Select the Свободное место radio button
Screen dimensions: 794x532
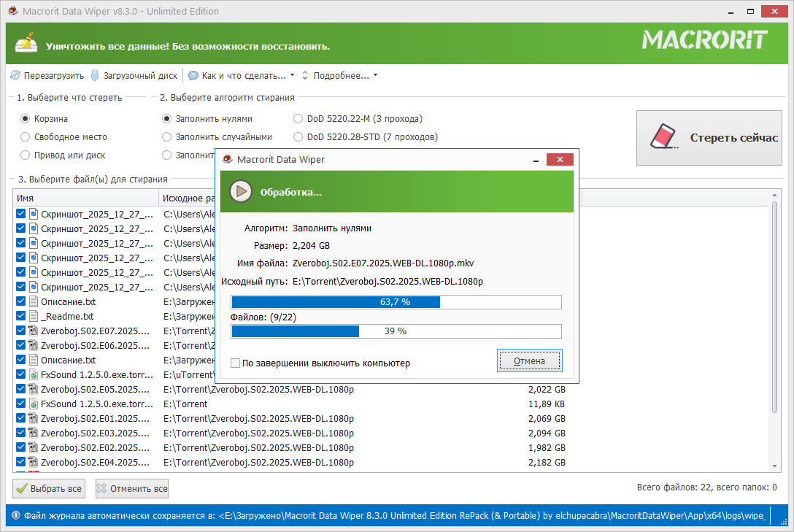click(x=26, y=136)
